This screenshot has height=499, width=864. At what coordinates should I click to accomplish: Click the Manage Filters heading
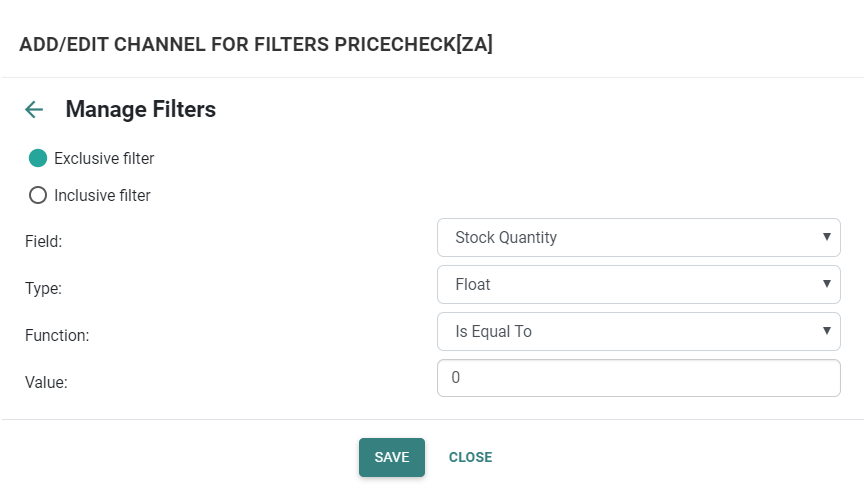(140, 109)
